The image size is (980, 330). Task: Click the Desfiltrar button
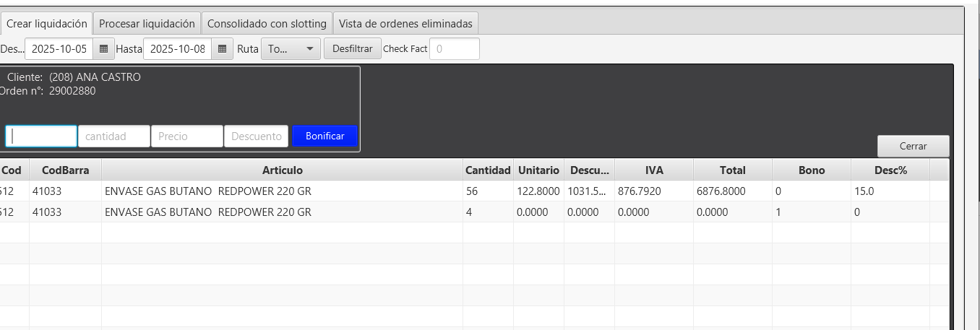pos(352,49)
